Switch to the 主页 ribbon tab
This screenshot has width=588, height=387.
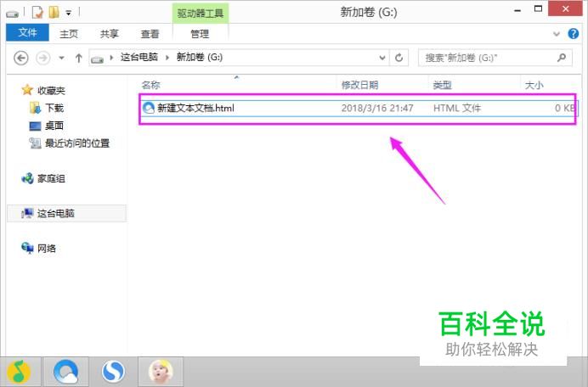coord(69,34)
